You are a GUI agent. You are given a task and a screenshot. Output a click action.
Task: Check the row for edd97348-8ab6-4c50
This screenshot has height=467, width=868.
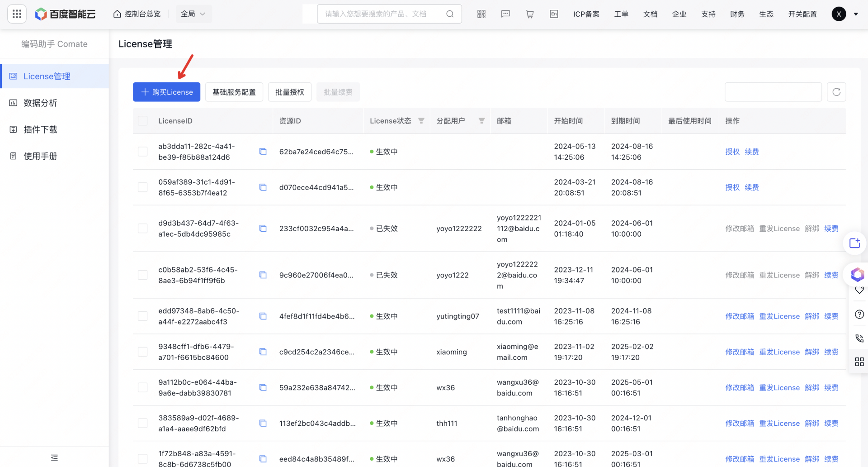143,316
